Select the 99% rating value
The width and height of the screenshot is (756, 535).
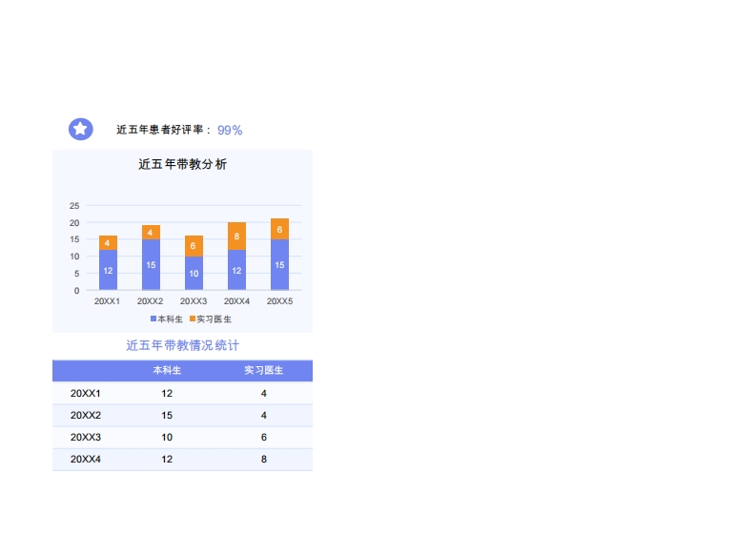(x=230, y=131)
